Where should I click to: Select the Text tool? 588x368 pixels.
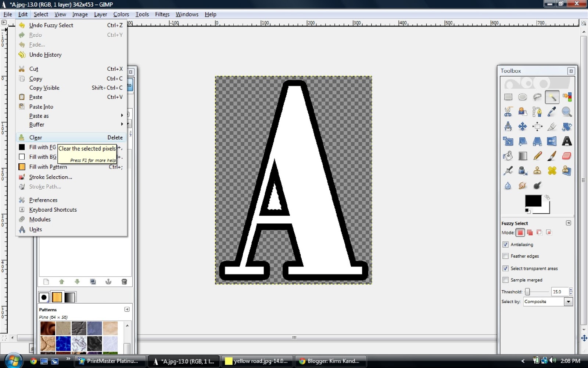click(x=567, y=141)
